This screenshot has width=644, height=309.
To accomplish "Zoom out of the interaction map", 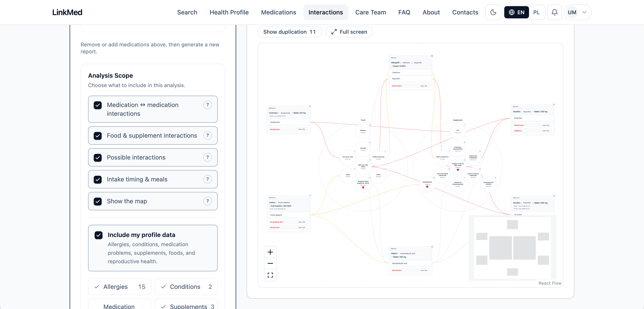I will [270, 263].
